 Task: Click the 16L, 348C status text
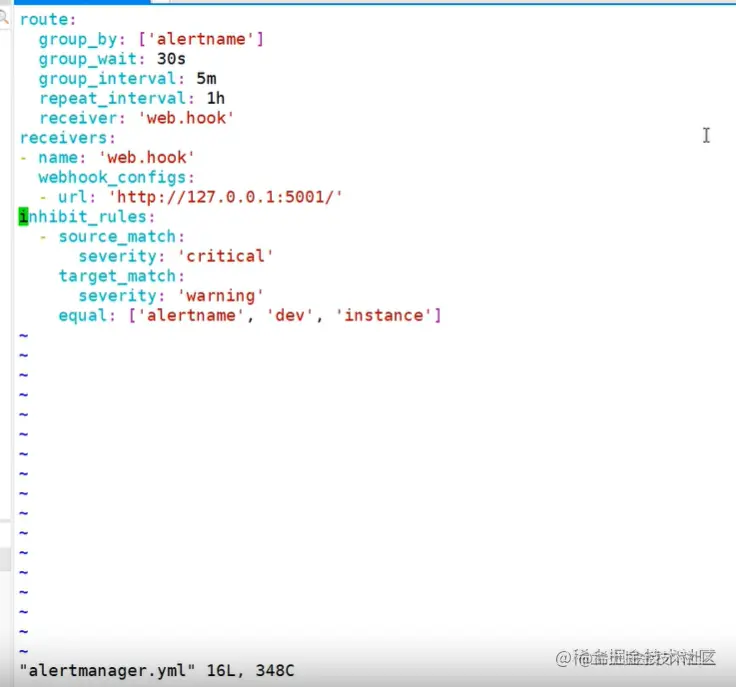point(251,671)
